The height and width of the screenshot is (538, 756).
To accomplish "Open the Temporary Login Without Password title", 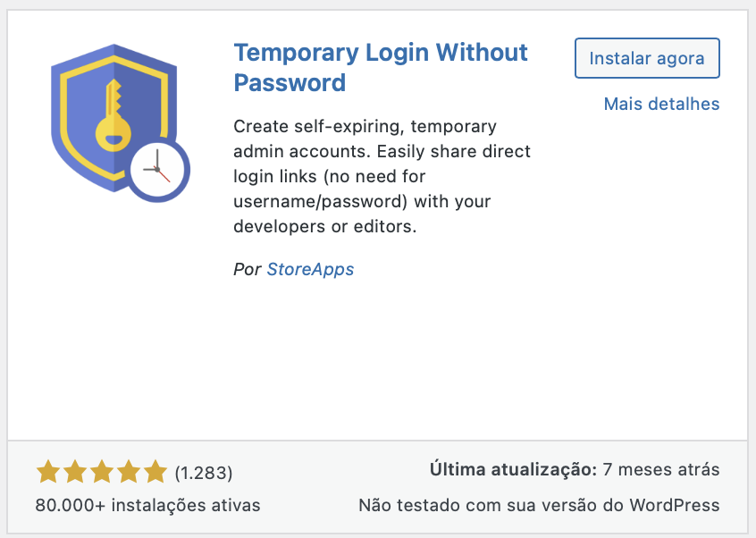I will point(381,67).
